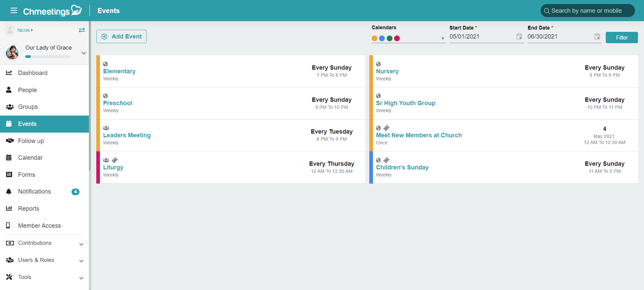The width and height of the screenshot is (644, 290).
Task: Click group icon on Leaders Meeting event
Action: pyautogui.click(x=106, y=128)
